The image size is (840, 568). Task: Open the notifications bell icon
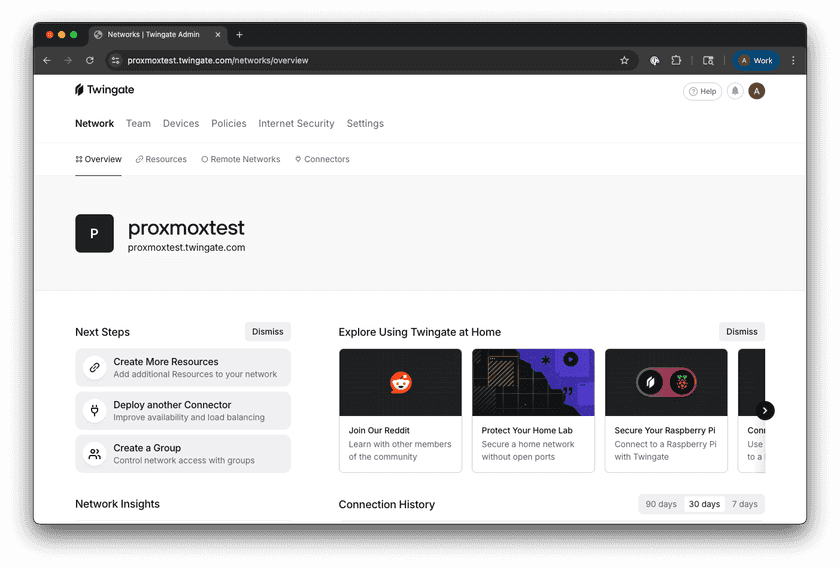(x=735, y=91)
